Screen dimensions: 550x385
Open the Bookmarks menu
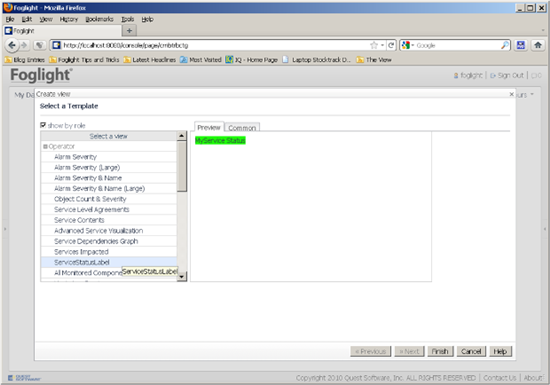coord(99,19)
